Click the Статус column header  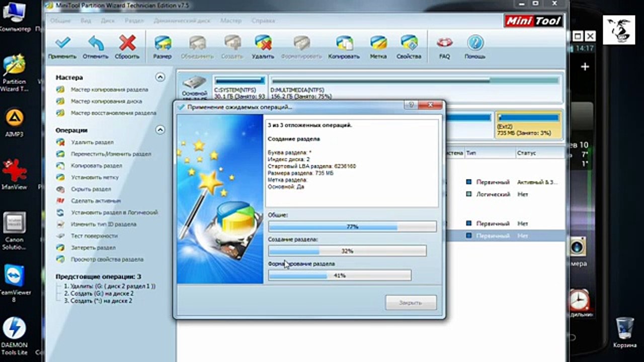click(x=539, y=153)
